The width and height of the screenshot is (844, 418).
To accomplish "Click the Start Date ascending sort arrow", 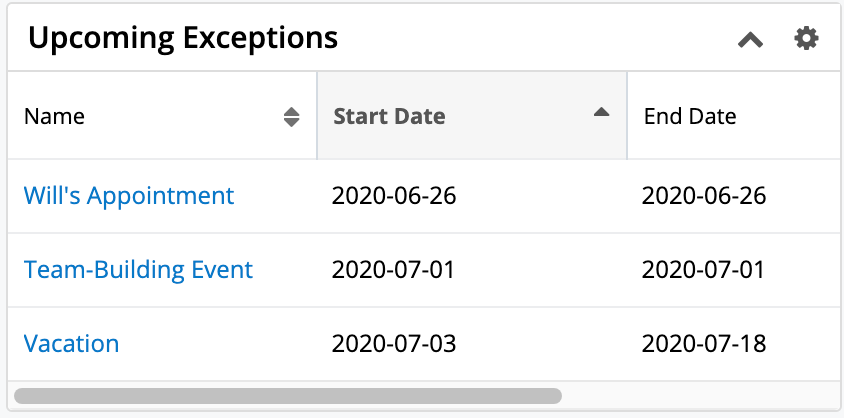I will pyautogui.click(x=601, y=113).
